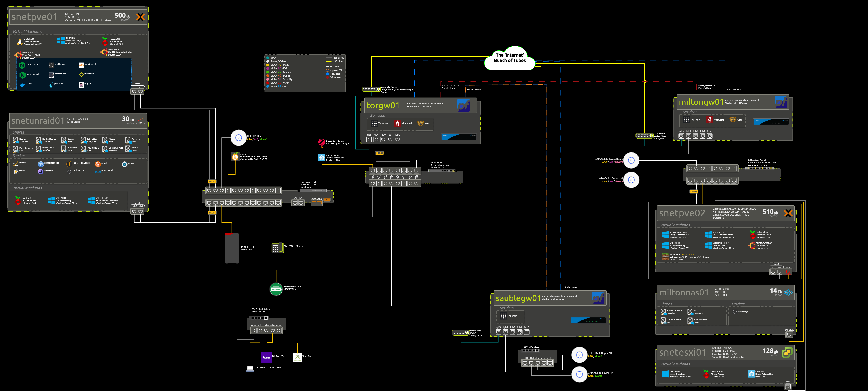Viewport: 868px width, 391px height.
Task: Click 'The Internet' Bunch of Tubes cloud
Action: pyautogui.click(x=509, y=58)
